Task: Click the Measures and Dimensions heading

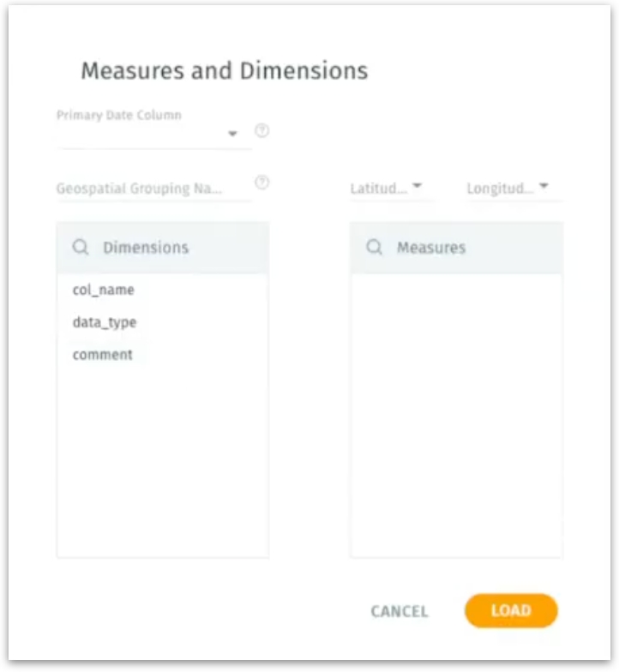Action: [225, 70]
